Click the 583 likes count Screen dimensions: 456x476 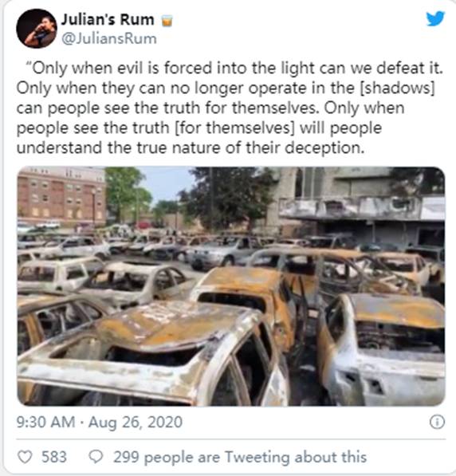click(54, 457)
